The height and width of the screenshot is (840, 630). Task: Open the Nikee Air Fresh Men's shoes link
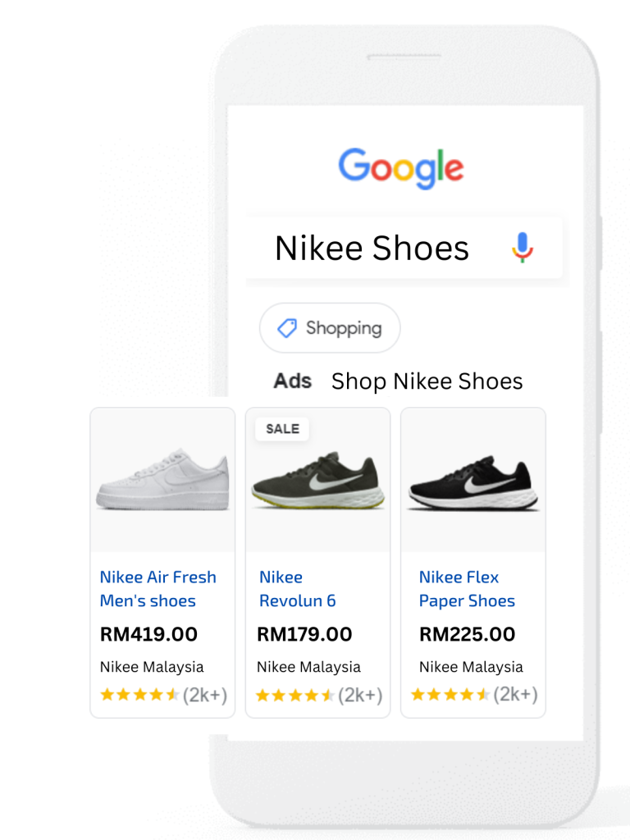pos(157,589)
